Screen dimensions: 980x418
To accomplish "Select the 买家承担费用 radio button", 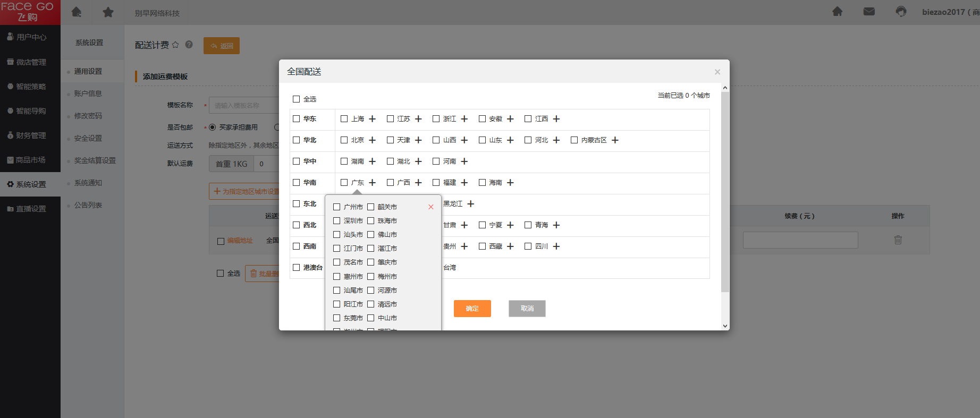I will click(x=213, y=127).
